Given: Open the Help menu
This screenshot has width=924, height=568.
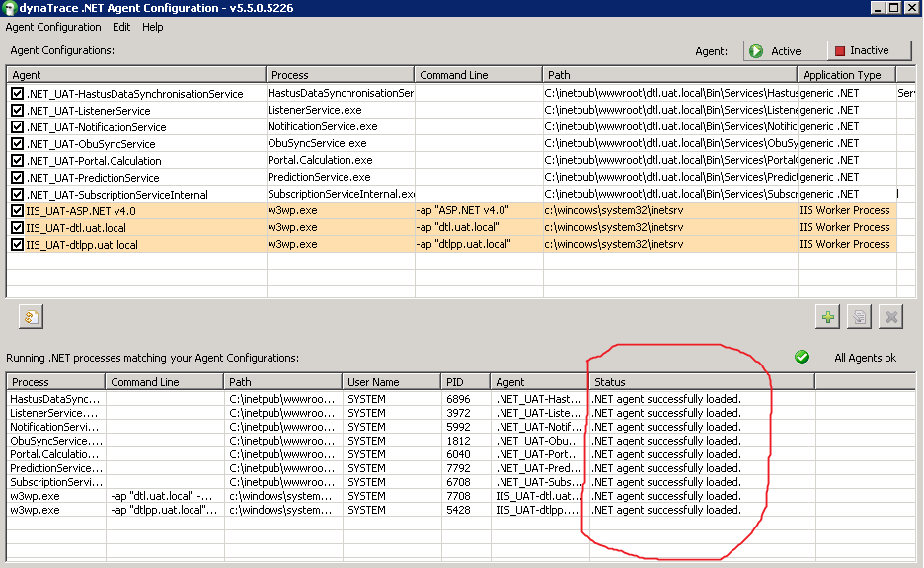Looking at the screenshot, I should click(153, 27).
